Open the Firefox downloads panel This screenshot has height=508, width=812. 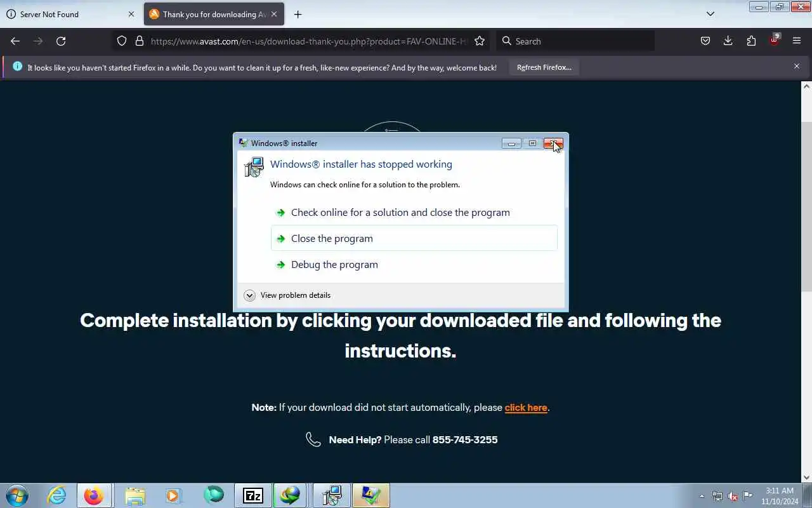[728, 41]
